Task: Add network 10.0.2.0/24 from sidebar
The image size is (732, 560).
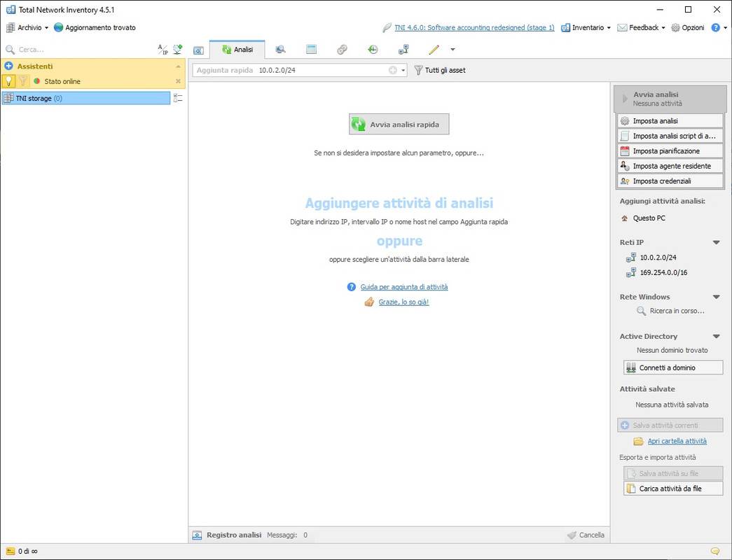Action: 651,257
